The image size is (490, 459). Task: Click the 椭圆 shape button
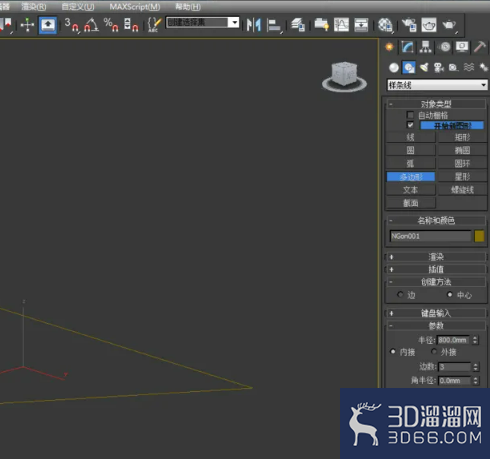[x=462, y=150]
